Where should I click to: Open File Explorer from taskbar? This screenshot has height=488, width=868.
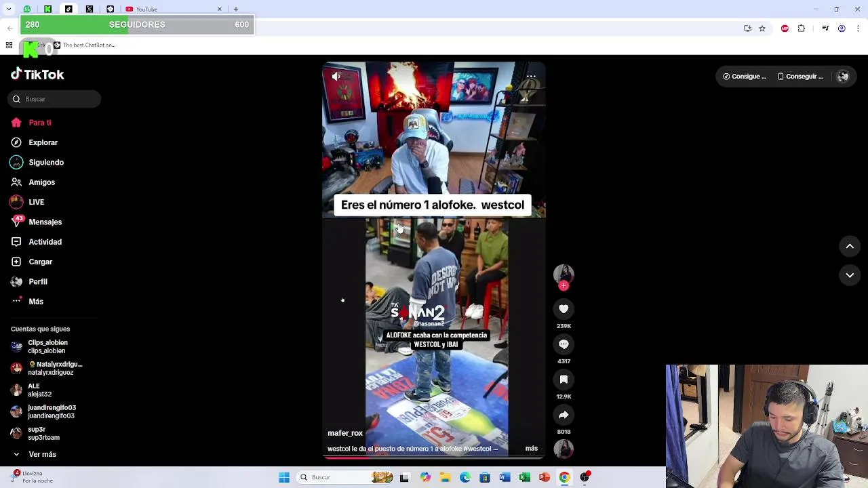pos(445,477)
